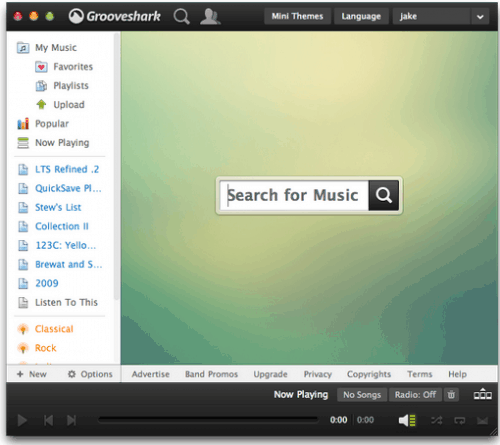500x445 pixels.
Task: Open Stew's List playlist
Action: pos(58,207)
